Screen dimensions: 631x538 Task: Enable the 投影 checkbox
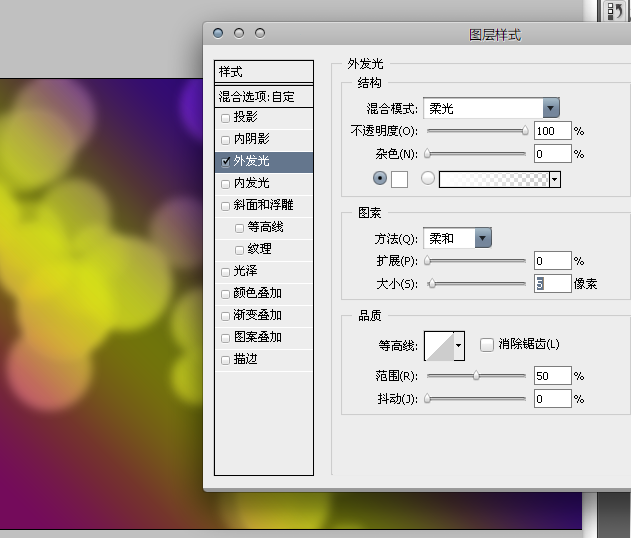[x=225, y=118]
